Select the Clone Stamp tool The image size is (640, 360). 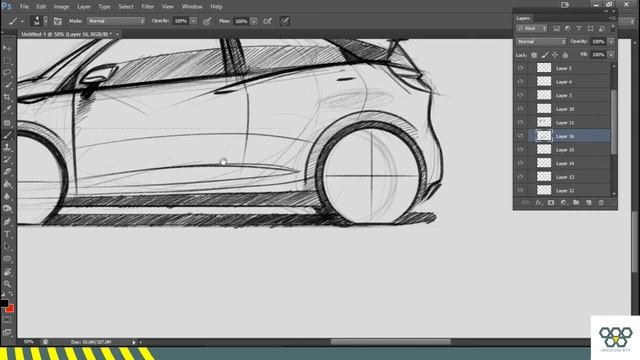(7, 147)
